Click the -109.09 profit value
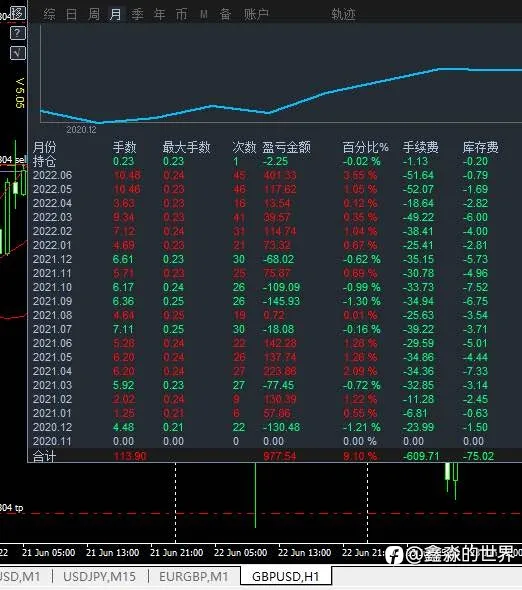Screen dimensions: 522x590 click(282, 287)
